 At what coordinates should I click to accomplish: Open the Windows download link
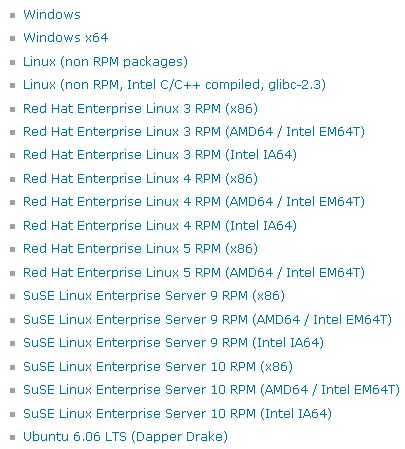pyautogui.click(x=52, y=15)
